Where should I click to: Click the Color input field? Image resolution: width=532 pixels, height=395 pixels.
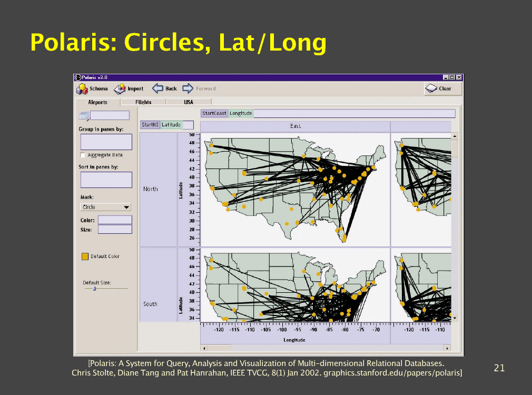(x=115, y=220)
